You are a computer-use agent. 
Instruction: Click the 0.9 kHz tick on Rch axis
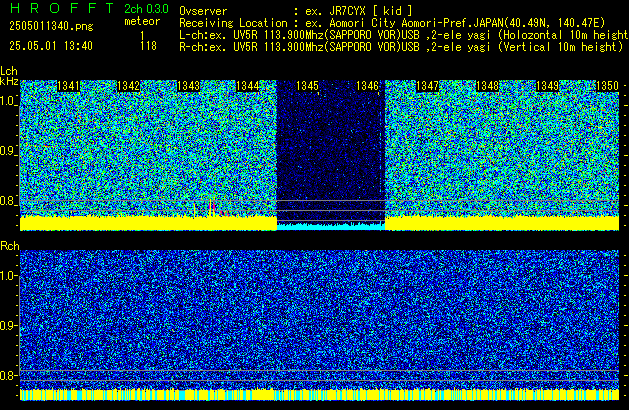pos(8,325)
